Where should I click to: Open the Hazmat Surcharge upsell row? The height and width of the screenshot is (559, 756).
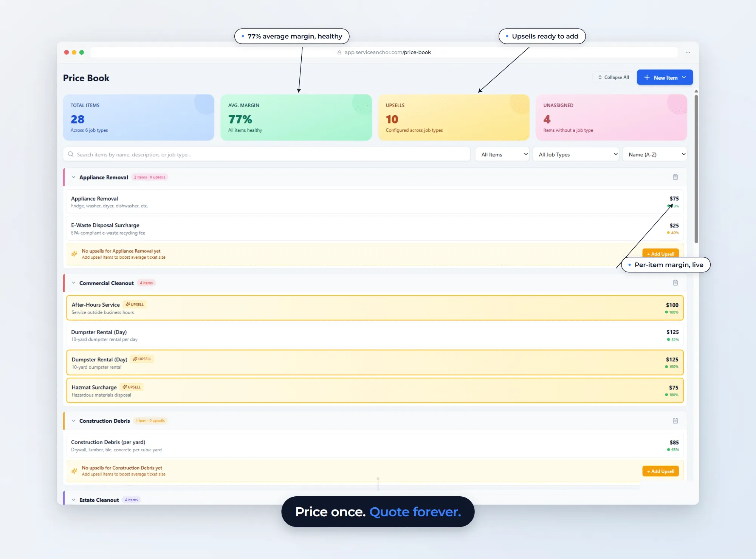375,391
